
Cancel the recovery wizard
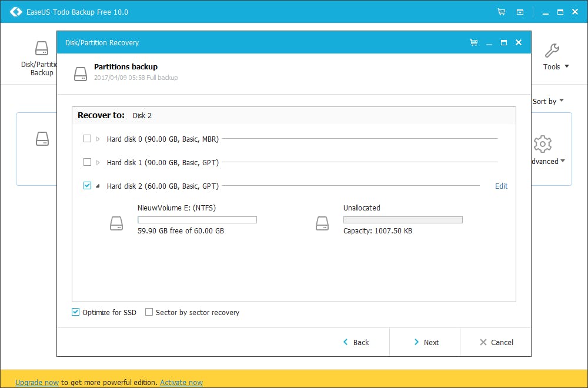point(496,342)
